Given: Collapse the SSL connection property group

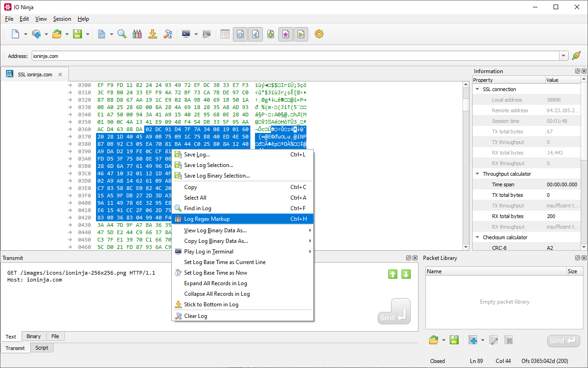Looking at the screenshot, I should point(477,89).
